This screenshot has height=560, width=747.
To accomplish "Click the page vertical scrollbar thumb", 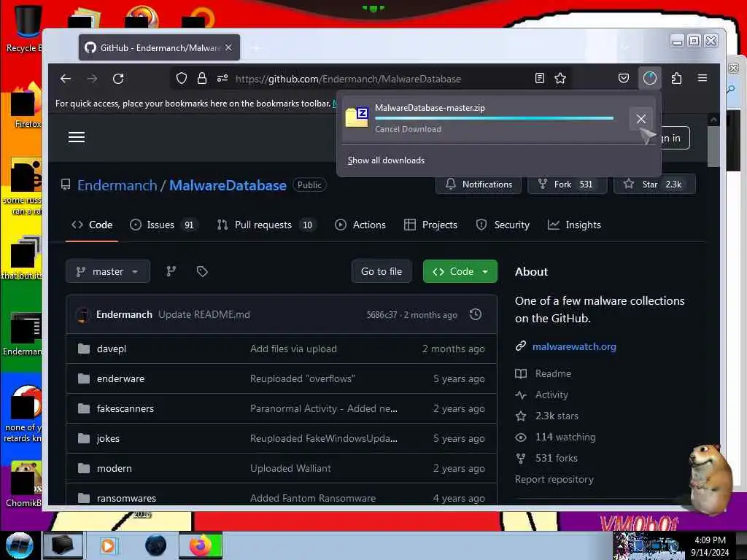I will 713,146.
